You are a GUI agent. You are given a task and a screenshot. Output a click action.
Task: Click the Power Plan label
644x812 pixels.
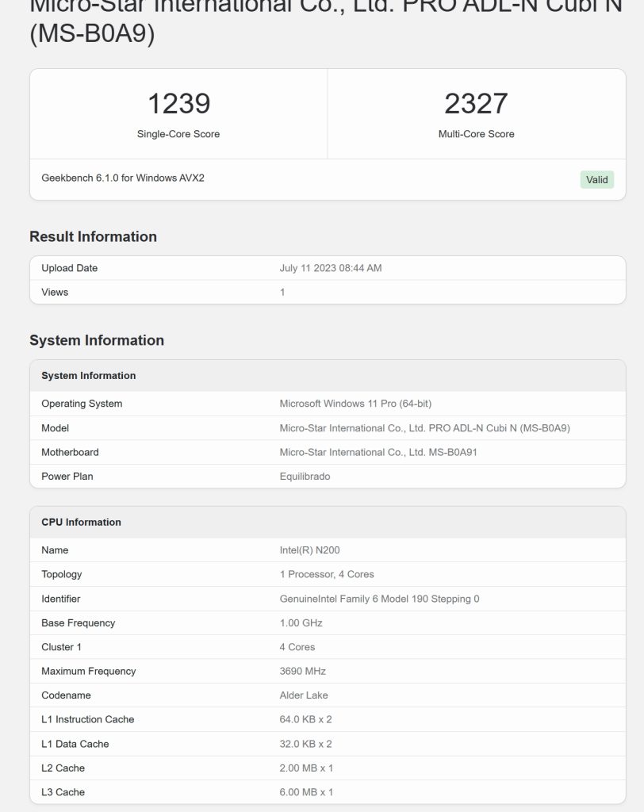coord(67,477)
